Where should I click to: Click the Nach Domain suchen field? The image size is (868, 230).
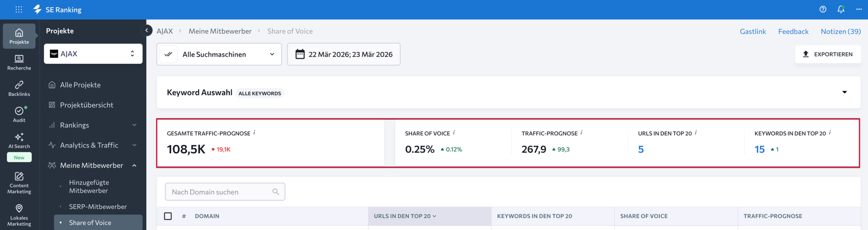(x=220, y=192)
